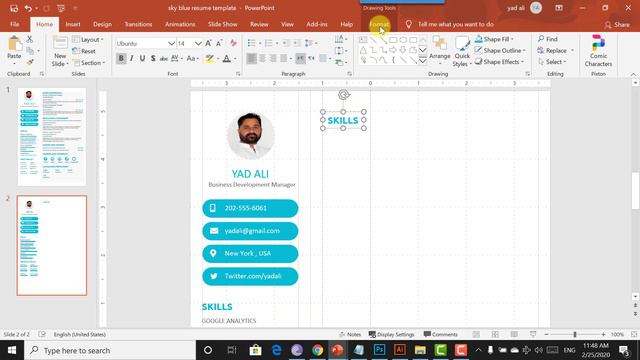Toggle italic formatting
640x360 pixels.
[x=132, y=58]
